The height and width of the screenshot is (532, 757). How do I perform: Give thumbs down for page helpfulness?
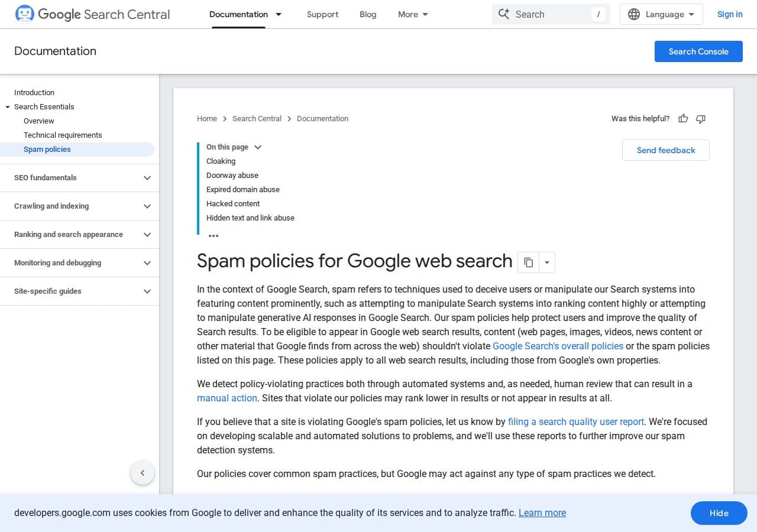coord(701,119)
